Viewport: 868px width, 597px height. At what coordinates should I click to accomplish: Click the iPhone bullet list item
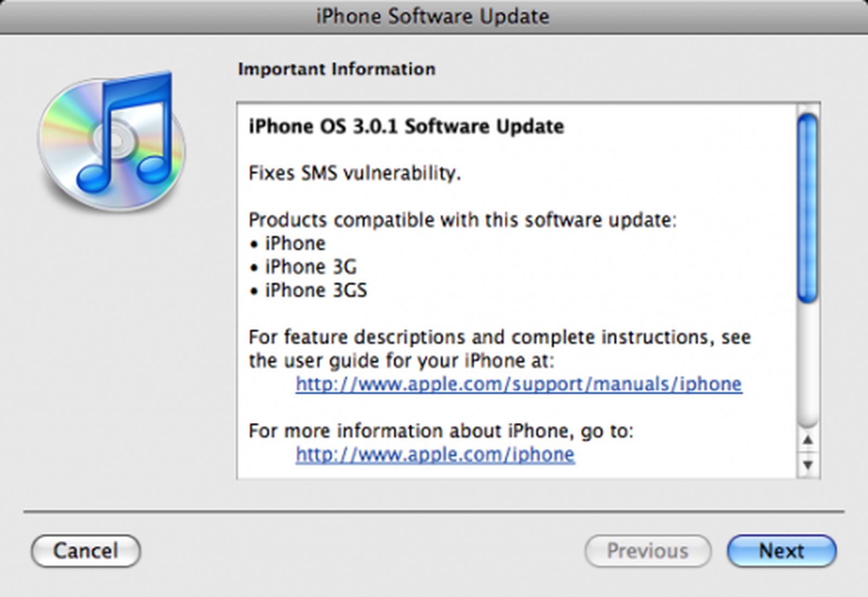pyautogui.click(x=295, y=243)
